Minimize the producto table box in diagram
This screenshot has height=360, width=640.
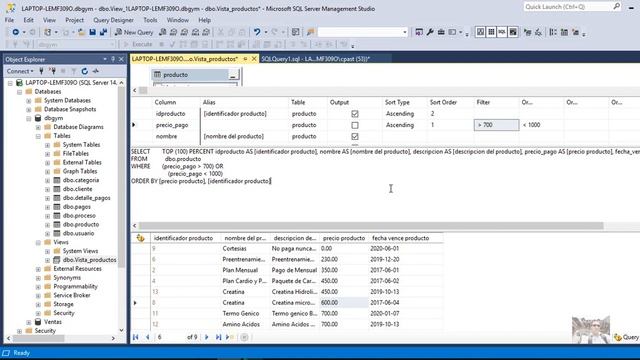point(233,75)
